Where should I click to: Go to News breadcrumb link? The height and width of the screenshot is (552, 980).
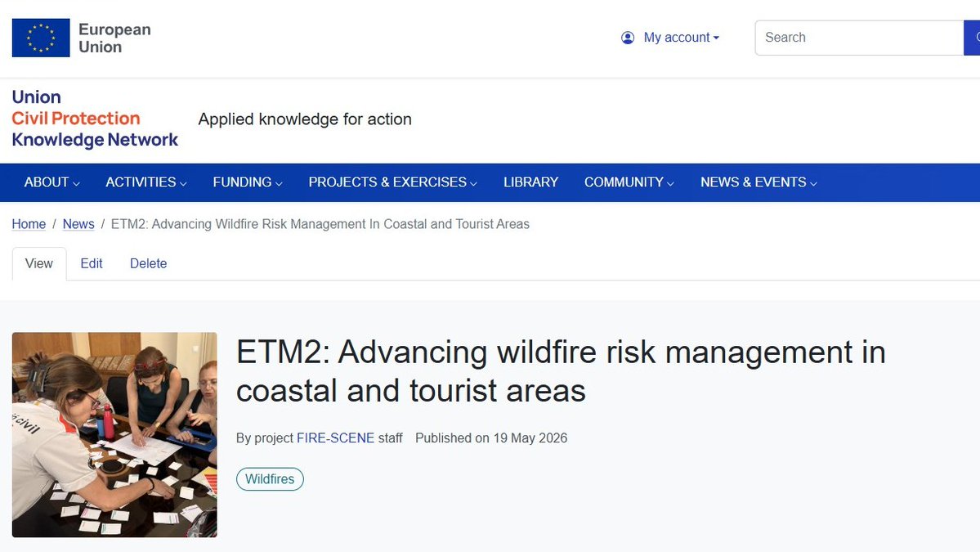click(78, 224)
